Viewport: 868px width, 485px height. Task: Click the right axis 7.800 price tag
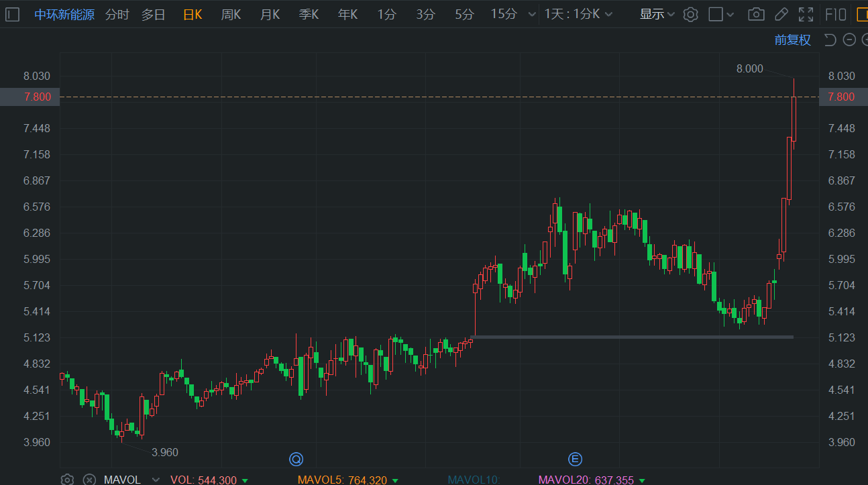[843, 97]
